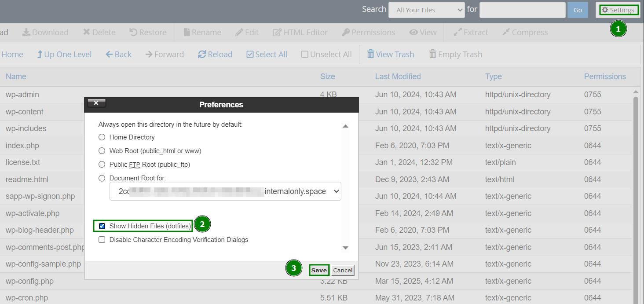Go Up One Level in the navigation bar
The image size is (644, 304).
click(64, 54)
